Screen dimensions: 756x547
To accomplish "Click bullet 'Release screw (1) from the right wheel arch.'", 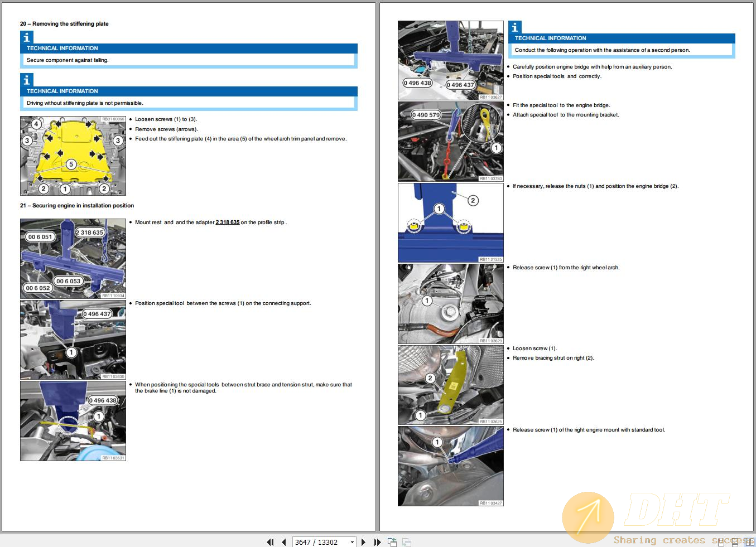I will coord(566,268).
